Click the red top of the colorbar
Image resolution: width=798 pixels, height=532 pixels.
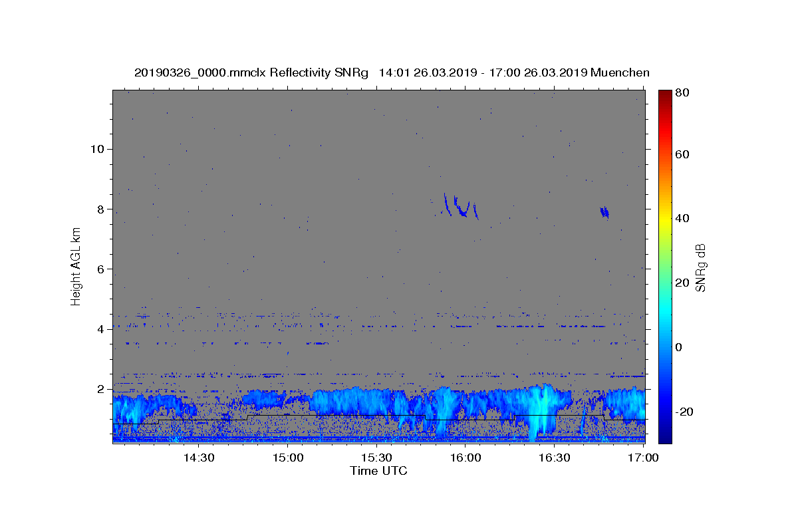point(665,96)
